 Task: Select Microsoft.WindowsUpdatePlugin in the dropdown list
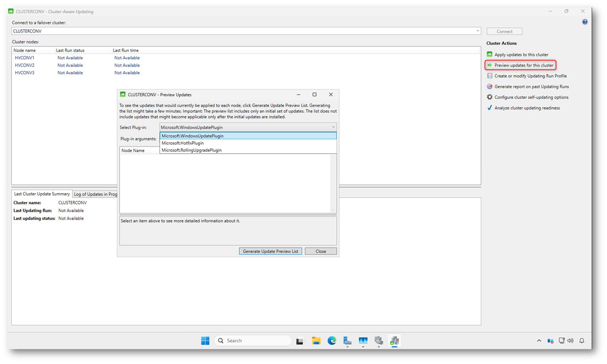tap(193, 136)
